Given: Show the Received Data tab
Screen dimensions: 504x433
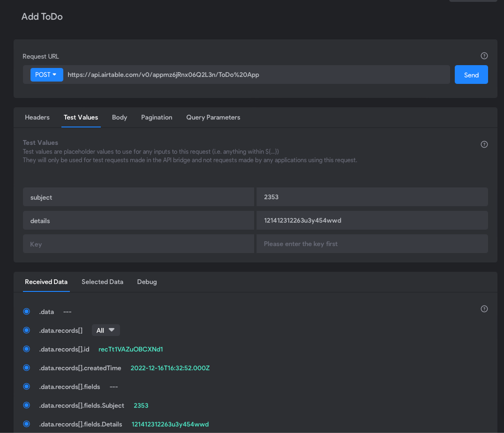Looking at the screenshot, I should 46,282.
